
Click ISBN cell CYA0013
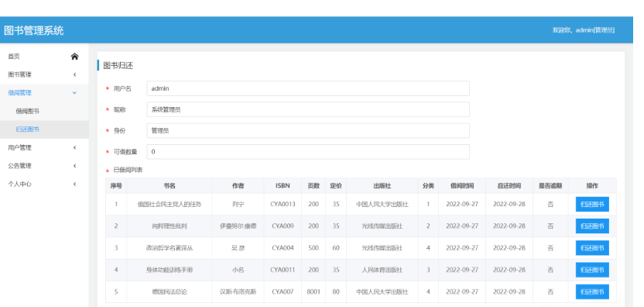tap(283, 204)
